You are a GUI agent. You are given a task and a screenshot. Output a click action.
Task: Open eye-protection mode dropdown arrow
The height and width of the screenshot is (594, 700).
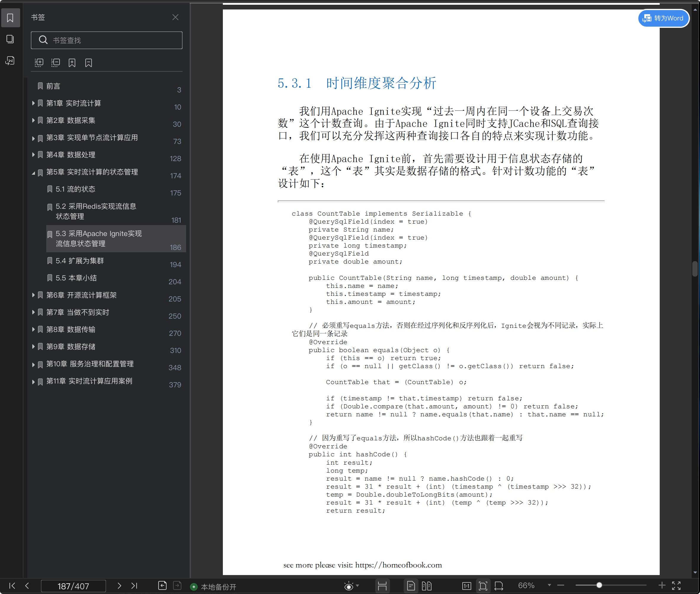[358, 586]
